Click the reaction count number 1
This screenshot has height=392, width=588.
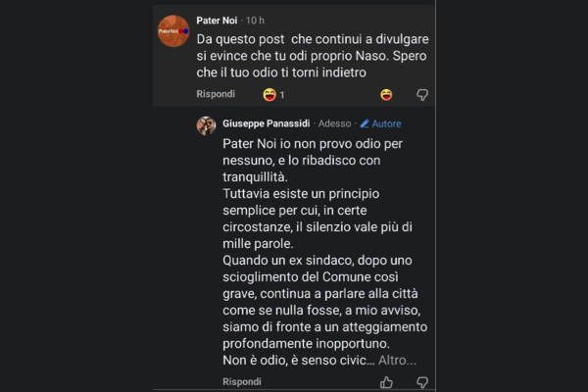pos(282,95)
